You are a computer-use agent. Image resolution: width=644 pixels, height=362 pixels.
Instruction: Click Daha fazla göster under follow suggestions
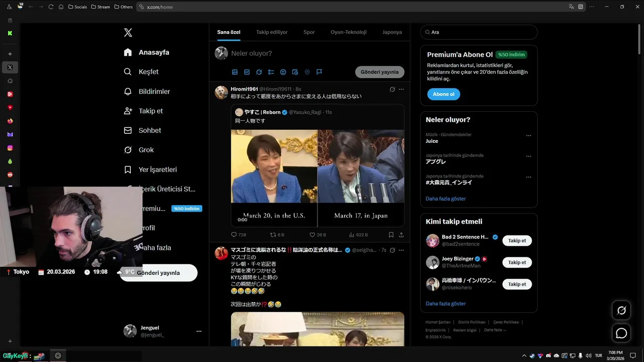[x=446, y=304]
